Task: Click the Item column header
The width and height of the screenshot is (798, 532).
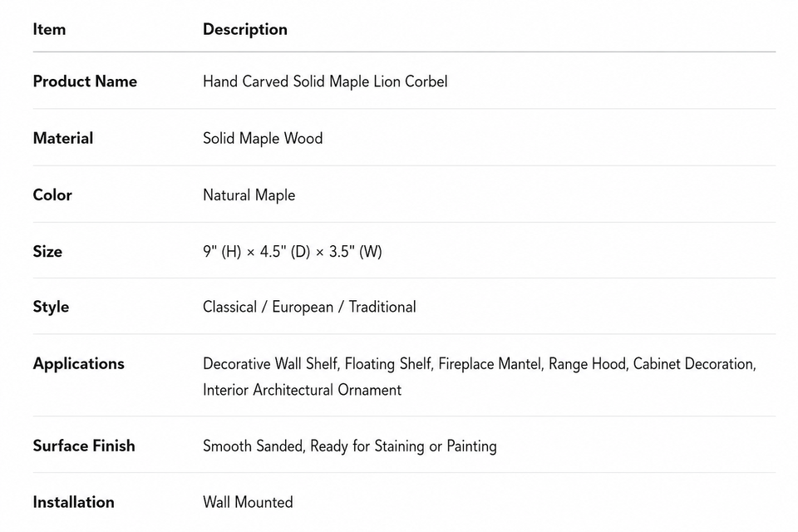Action: point(49,29)
